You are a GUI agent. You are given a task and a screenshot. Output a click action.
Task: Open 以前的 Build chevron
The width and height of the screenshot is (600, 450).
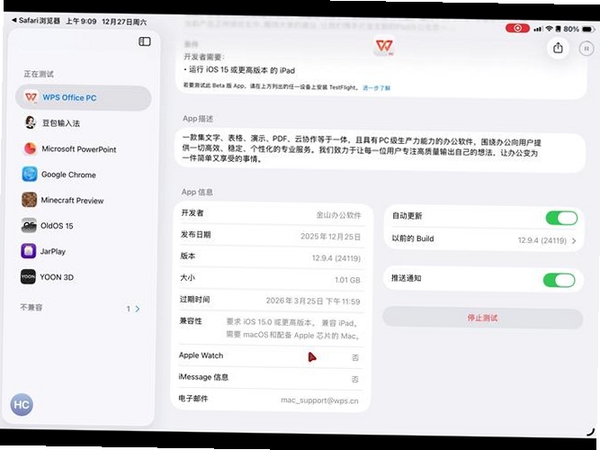pyautogui.click(x=574, y=241)
